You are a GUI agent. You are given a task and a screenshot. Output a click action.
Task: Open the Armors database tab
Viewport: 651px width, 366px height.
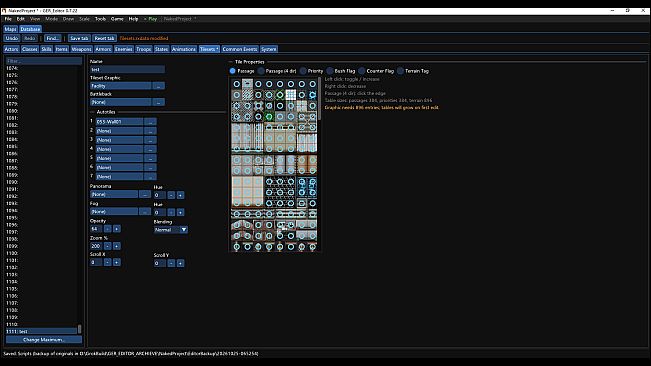(x=103, y=49)
